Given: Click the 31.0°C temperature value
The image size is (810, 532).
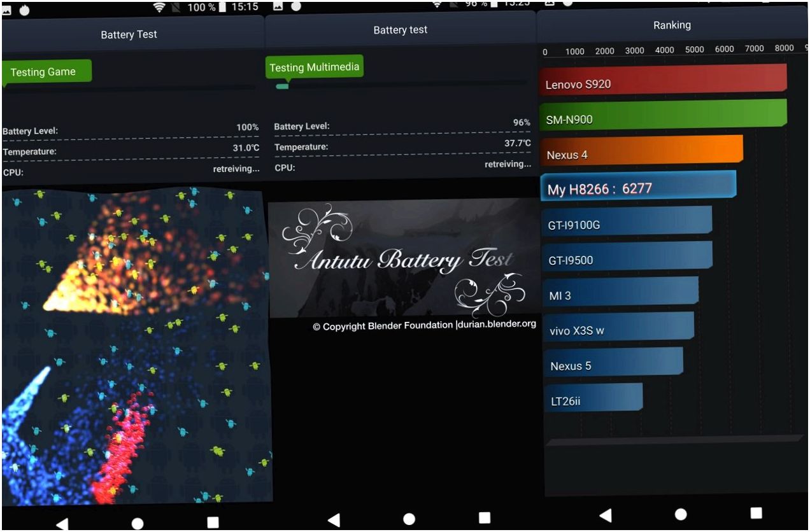Looking at the screenshot, I should point(246,148).
